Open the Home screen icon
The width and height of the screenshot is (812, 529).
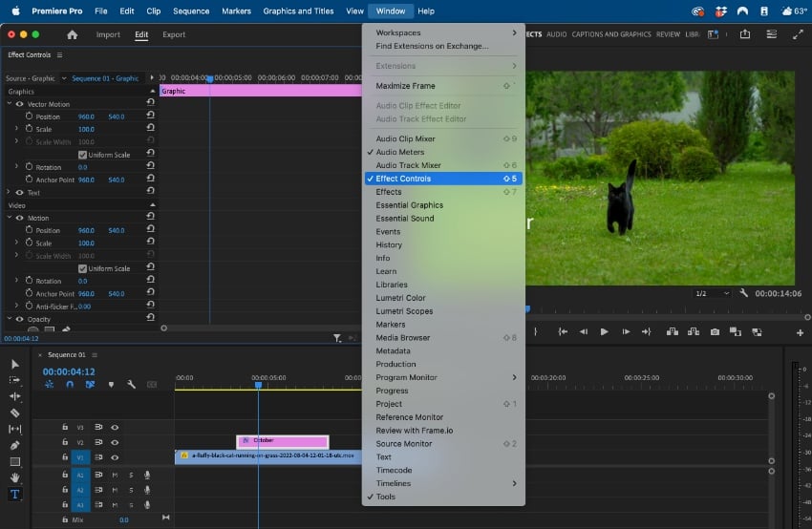coord(72,35)
